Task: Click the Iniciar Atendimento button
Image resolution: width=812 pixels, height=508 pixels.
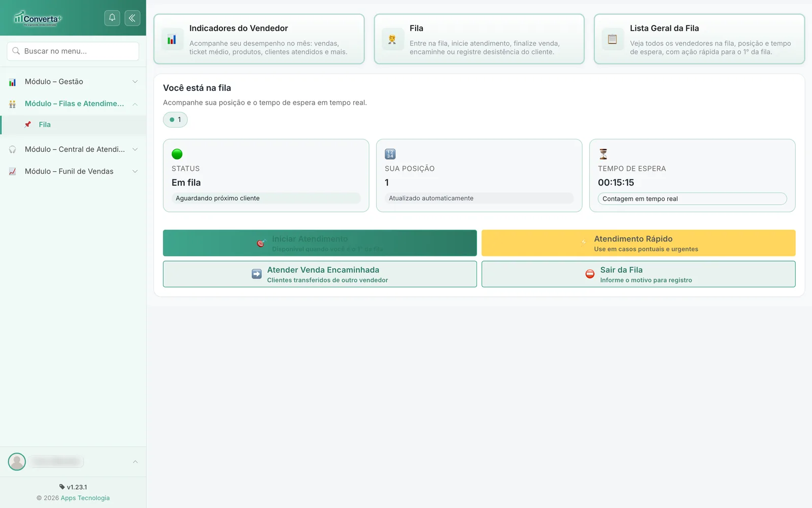Action: [x=320, y=243]
